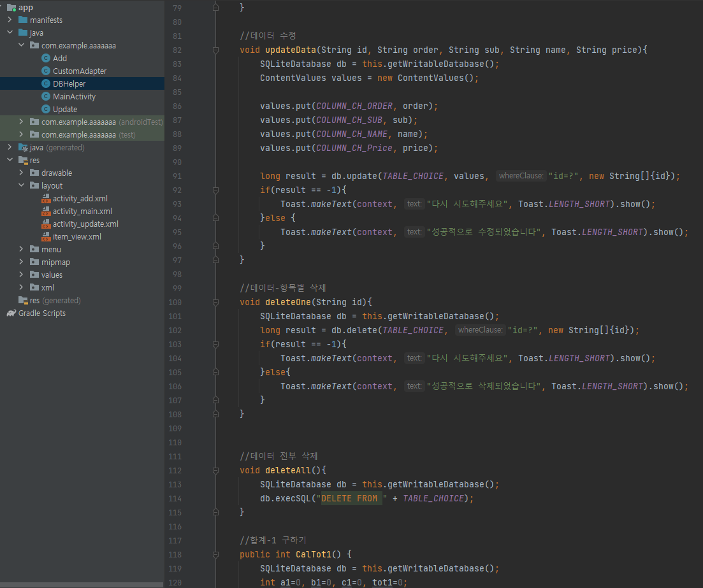Viewport: 703px width, 588px height.
Task: Click the values folder icon
Action: click(x=34, y=275)
